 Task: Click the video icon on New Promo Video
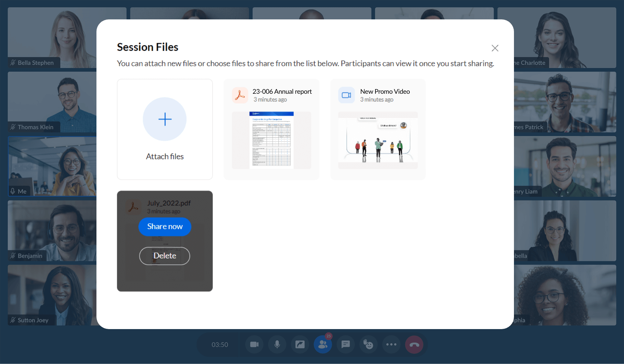coord(346,95)
